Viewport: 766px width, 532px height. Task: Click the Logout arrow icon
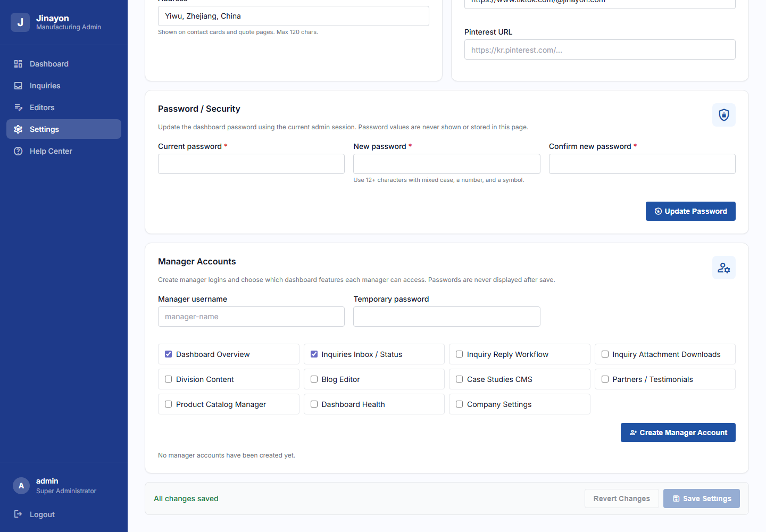tap(18, 514)
